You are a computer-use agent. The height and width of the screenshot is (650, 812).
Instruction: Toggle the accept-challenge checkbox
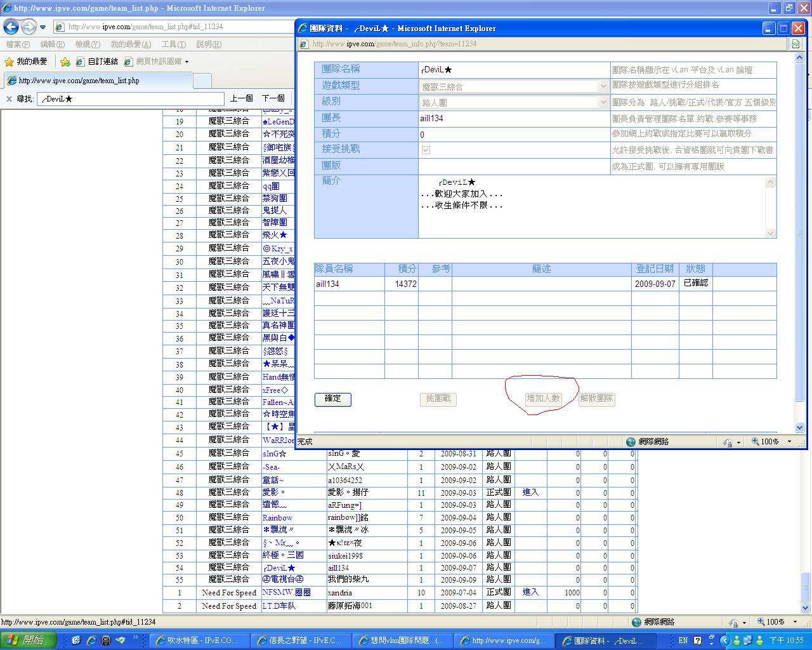(x=426, y=150)
